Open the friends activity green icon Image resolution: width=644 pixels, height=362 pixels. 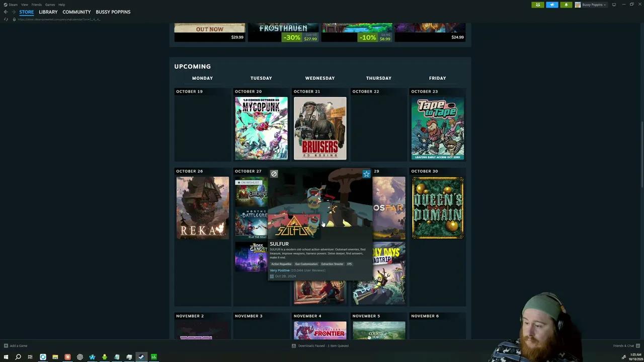click(538, 5)
